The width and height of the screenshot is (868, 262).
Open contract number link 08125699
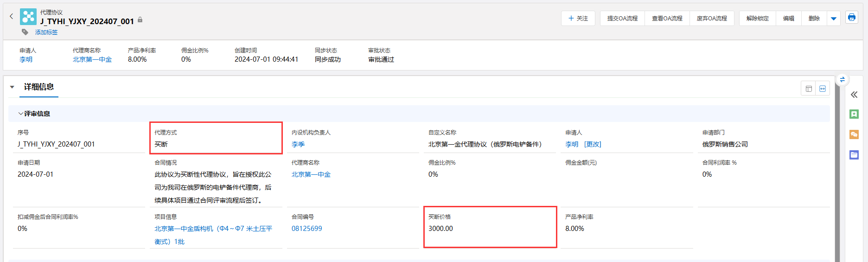pyautogui.click(x=306, y=229)
